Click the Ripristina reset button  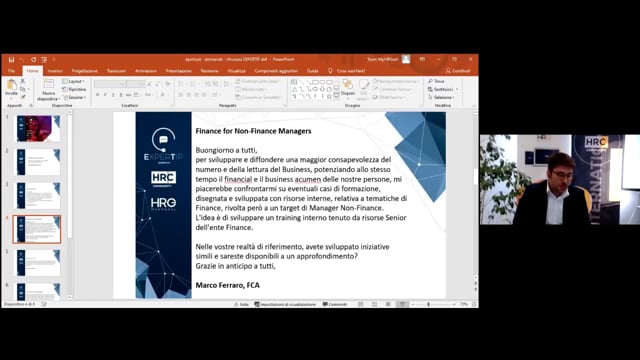(74, 89)
